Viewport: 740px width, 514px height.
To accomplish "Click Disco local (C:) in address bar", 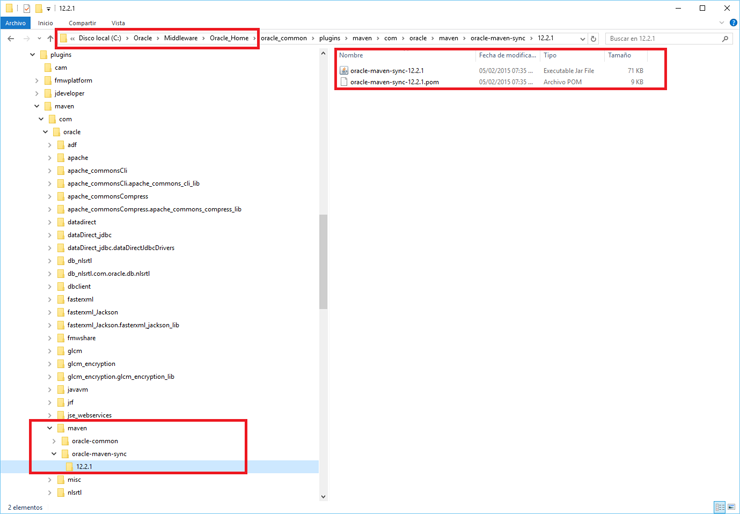I will click(x=100, y=38).
